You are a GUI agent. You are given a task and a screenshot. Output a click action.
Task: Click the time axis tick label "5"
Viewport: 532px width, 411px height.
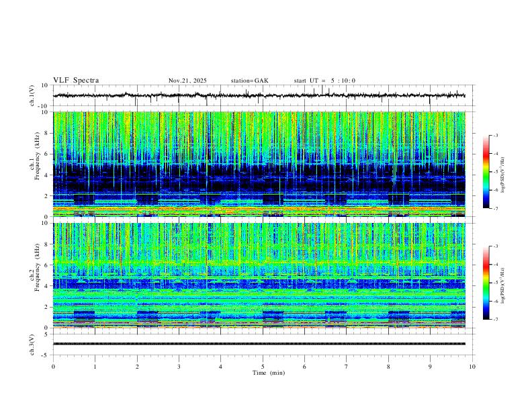pos(263,367)
